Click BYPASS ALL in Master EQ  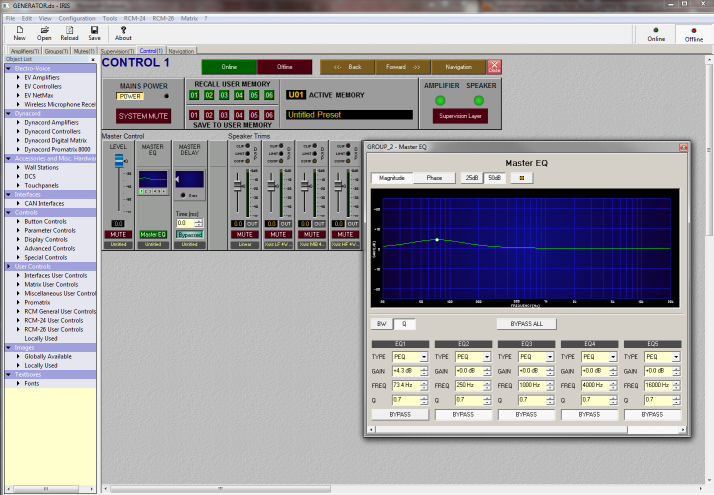(526, 324)
